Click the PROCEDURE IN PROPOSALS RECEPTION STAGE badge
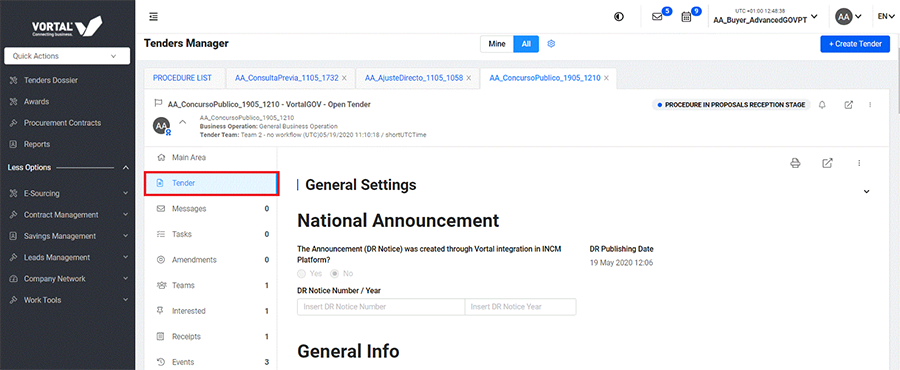This screenshot has height=370, width=900. (731, 105)
